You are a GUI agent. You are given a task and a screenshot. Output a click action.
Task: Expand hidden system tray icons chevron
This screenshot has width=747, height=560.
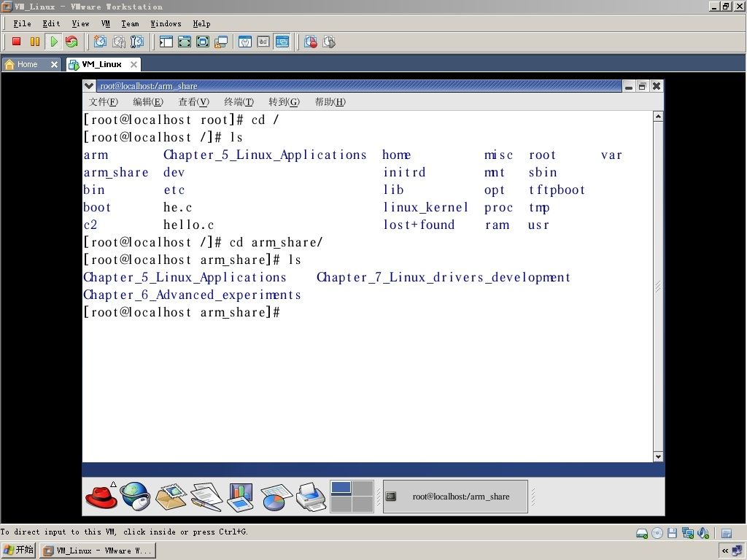pyautogui.click(x=724, y=551)
